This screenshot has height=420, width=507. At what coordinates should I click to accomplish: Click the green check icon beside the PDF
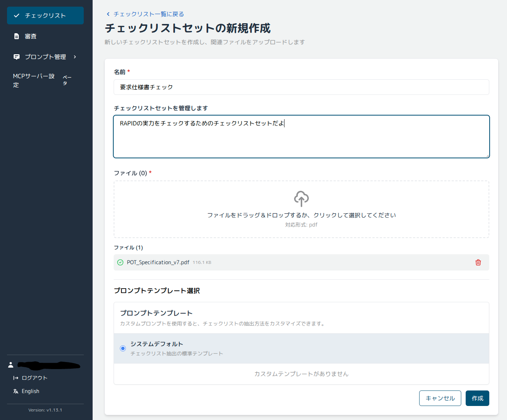pos(120,262)
